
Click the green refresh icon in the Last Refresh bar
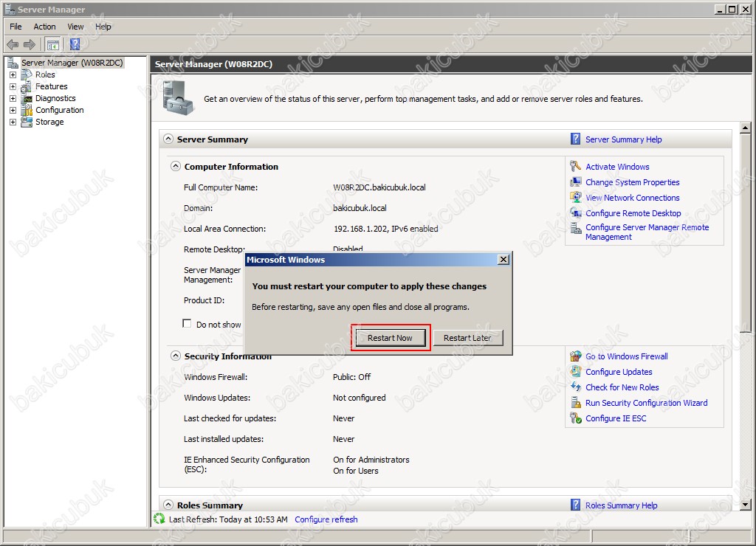tap(159, 519)
